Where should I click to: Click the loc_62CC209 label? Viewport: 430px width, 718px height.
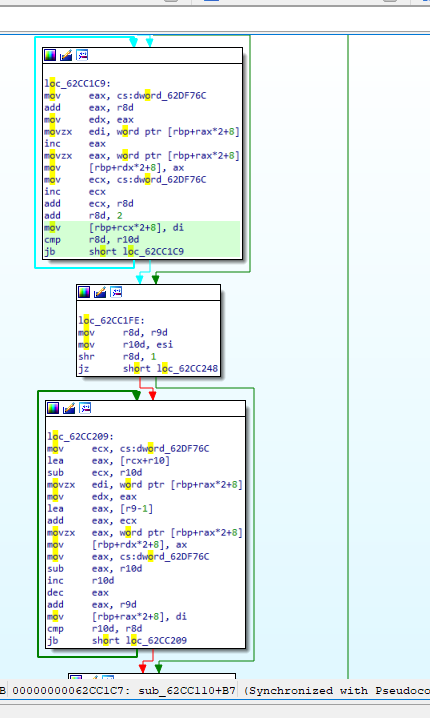(x=81, y=436)
